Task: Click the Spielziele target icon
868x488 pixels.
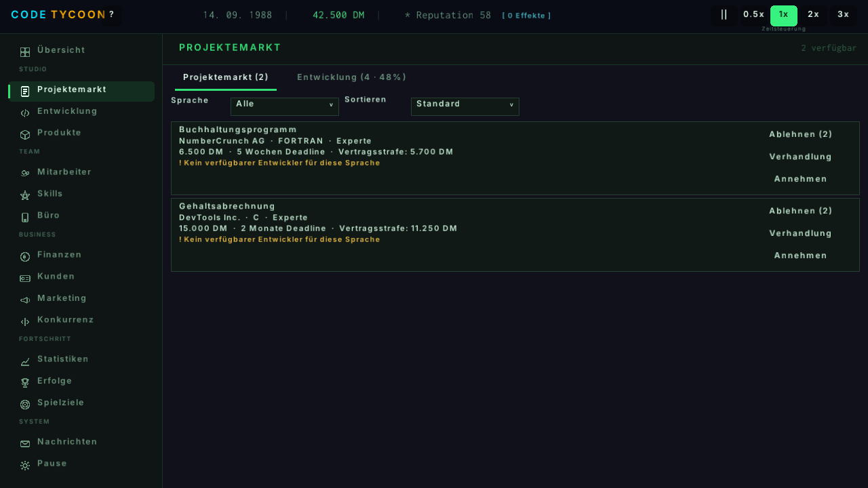Action: click(25, 405)
